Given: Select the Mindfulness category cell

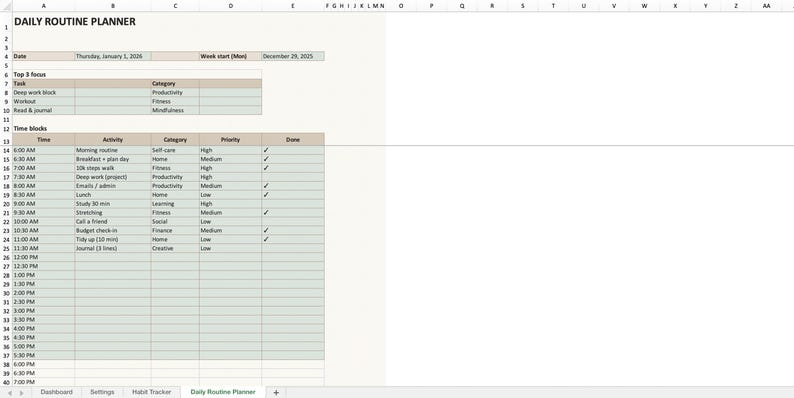Looking at the screenshot, I should click(x=175, y=110).
